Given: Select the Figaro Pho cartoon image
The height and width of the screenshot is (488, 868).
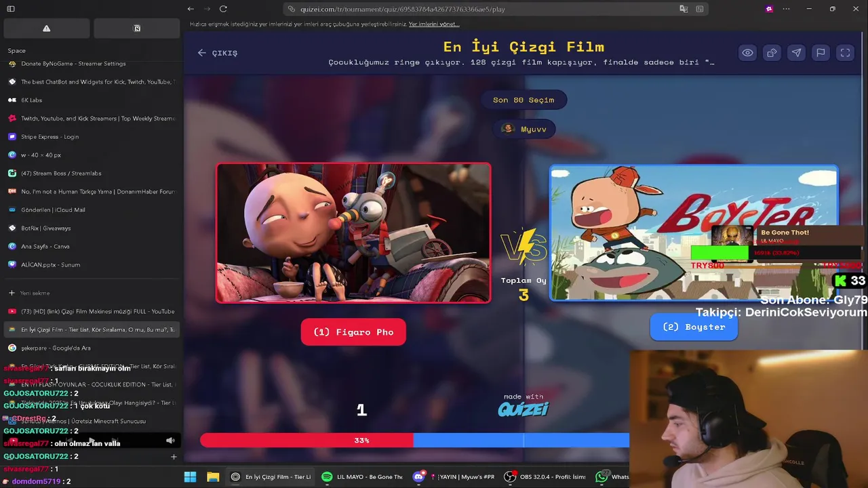Looking at the screenshot, I should coord(353,232).
